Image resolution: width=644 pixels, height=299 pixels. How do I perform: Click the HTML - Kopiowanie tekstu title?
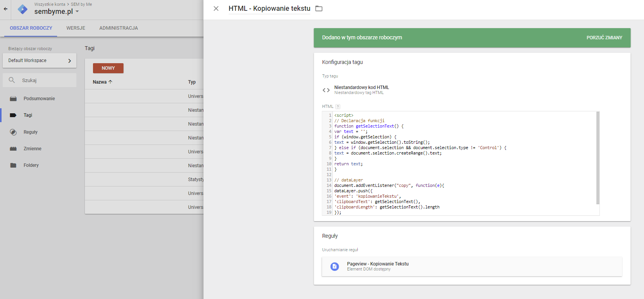(x=269, y=8)
